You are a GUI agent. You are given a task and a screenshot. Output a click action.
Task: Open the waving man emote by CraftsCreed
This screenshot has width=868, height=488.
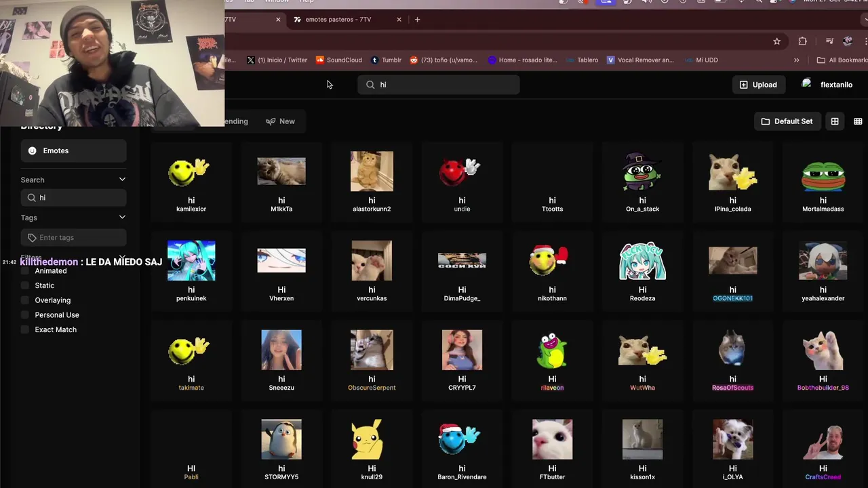[x=823, y=441]
